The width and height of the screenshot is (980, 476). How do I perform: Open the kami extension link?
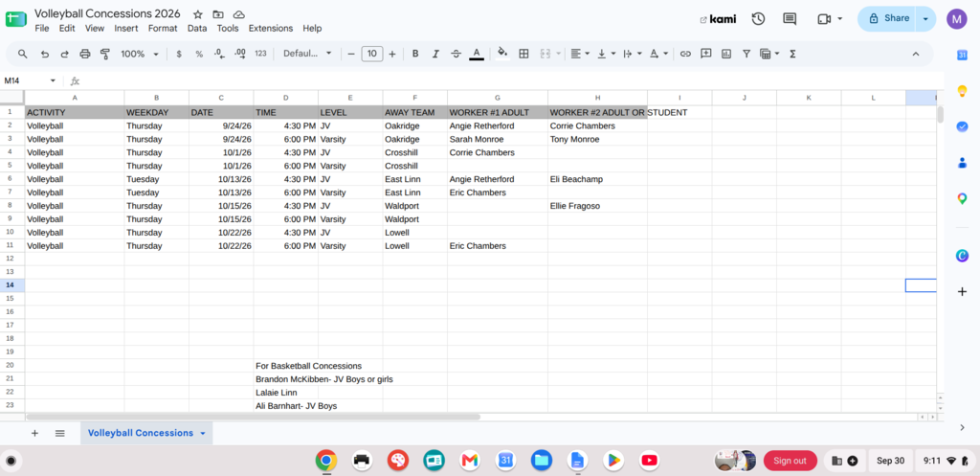pyautogui.click(x=718, y=19)
